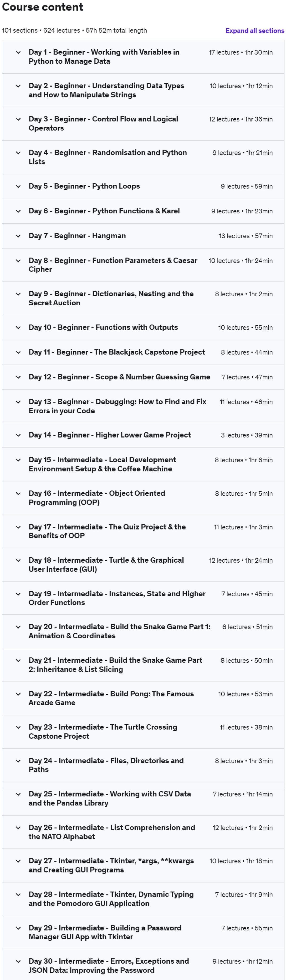The width and height of the screenshot is (286, 980).
Task: Click the Expand all sections link
Action: (254, 30)
